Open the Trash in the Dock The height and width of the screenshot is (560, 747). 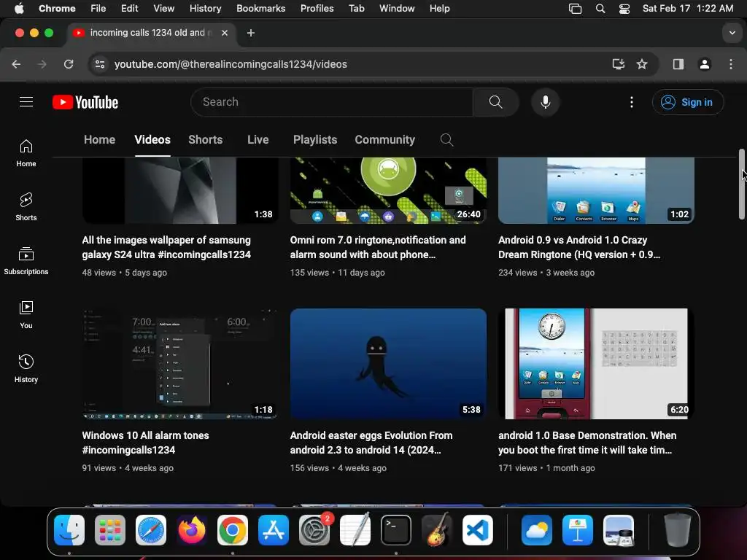677,530
